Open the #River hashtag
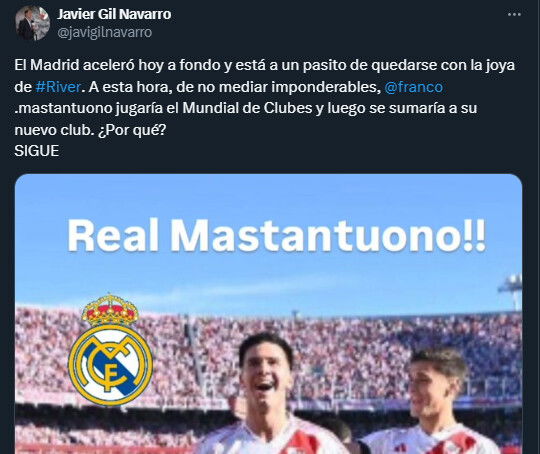The width and height of the screenshot is (540, 454). (58, 87)
